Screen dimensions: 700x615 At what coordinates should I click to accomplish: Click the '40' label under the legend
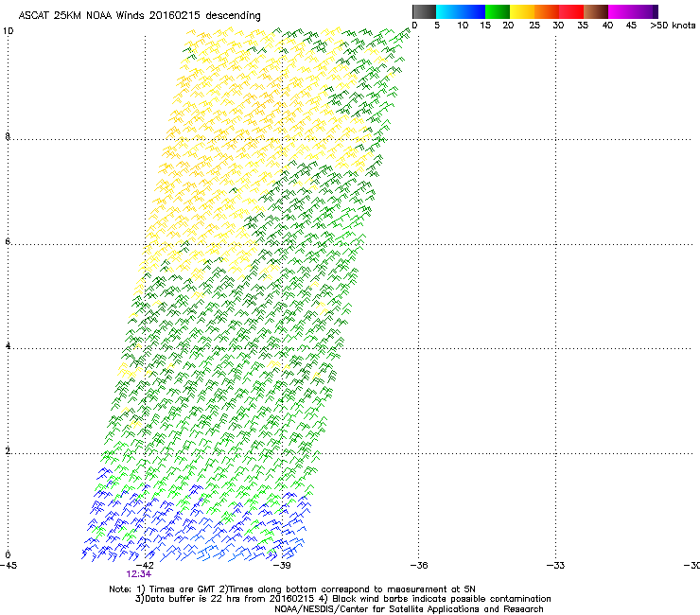coord(607,26)
